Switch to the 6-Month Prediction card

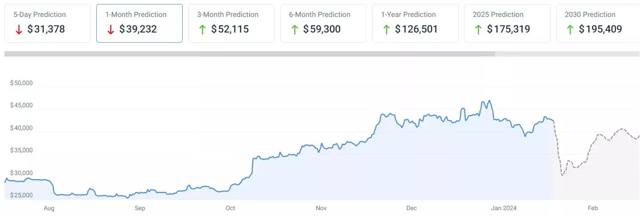[x=324, y=24]
